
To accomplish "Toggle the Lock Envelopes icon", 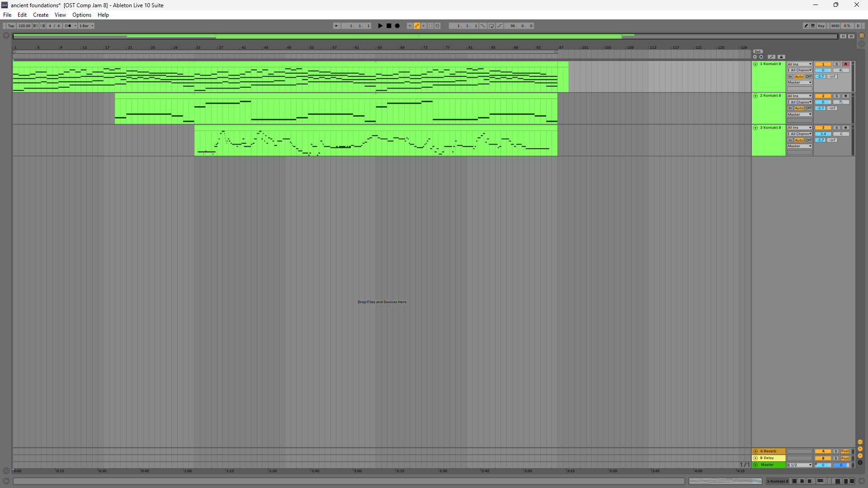I will (781, 57).
